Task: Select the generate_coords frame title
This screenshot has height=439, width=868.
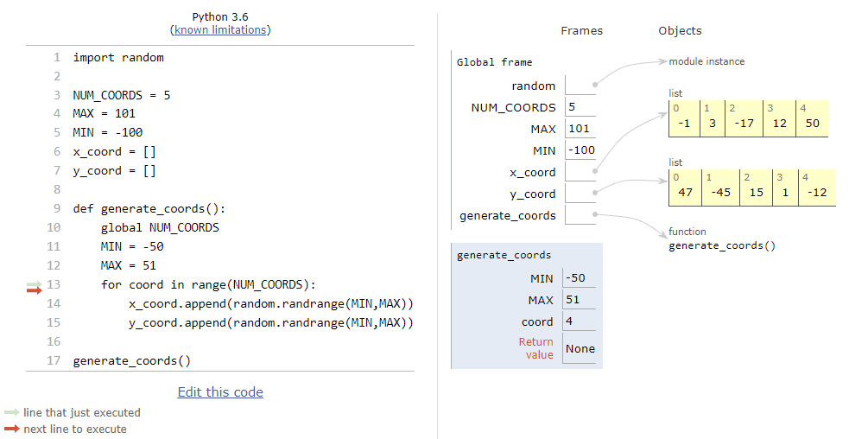Action: point(504,255)
